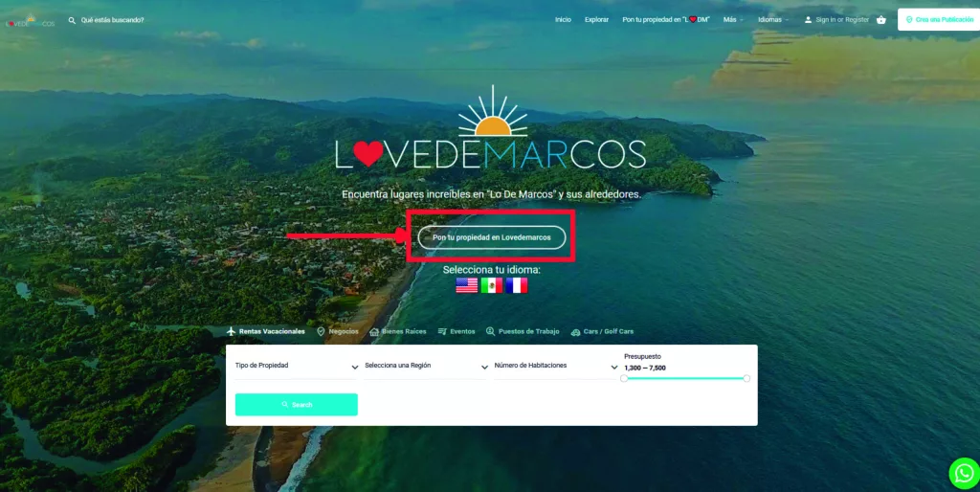Image resolution: width=980 pixels, height=492 pixels.
Task: Open the Más menu in navigation
Action: coord(733,20)
